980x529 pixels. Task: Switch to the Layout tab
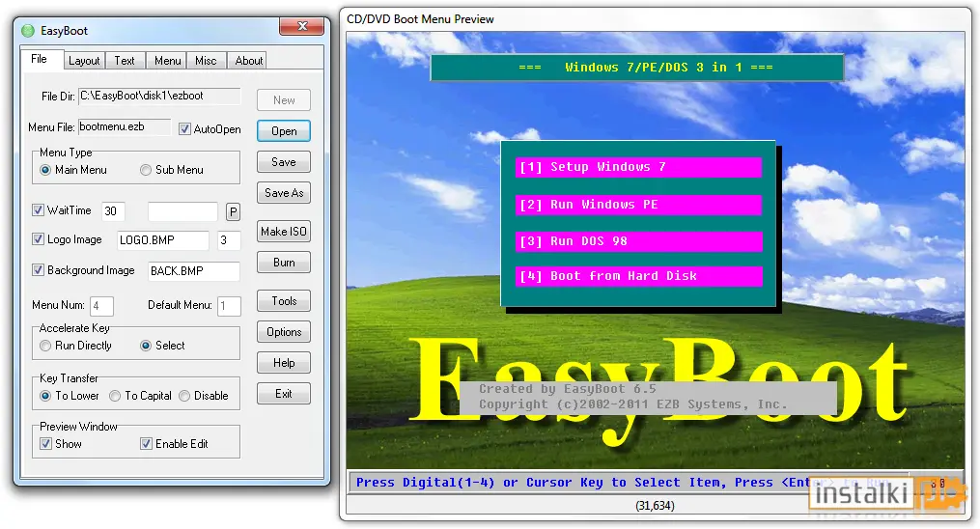(84, 61)
